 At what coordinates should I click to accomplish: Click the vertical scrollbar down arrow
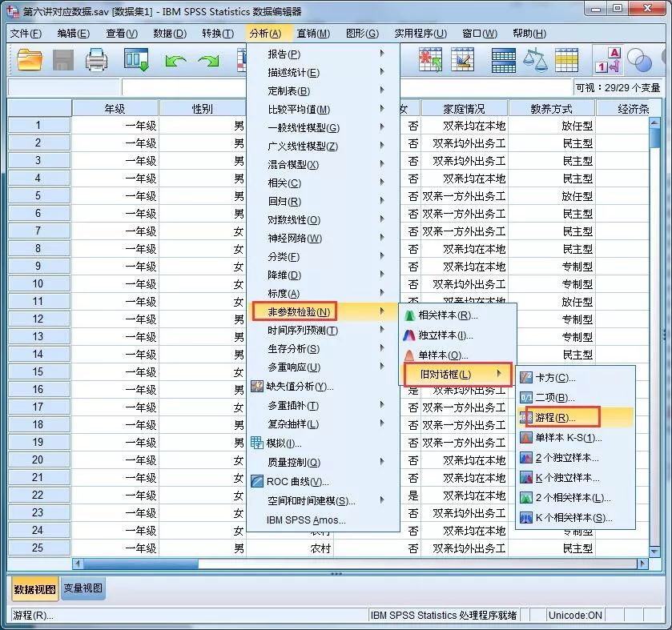click(654, 552)
